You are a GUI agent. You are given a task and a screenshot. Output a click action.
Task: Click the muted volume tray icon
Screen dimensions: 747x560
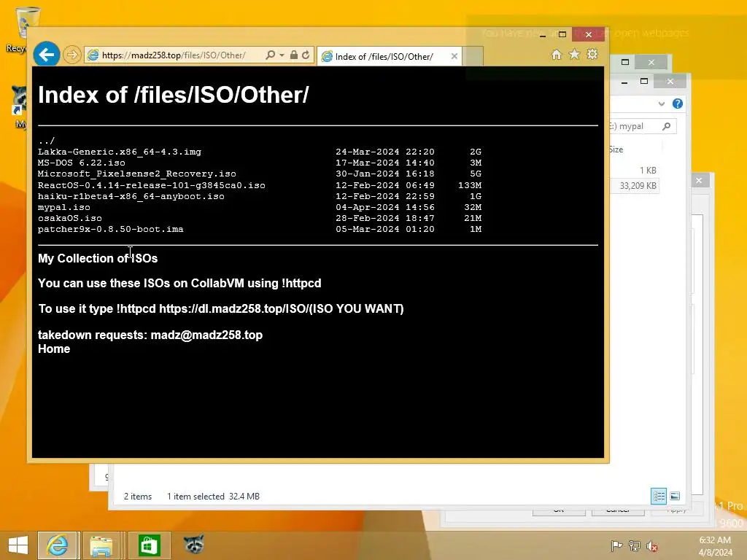[652, 545]
